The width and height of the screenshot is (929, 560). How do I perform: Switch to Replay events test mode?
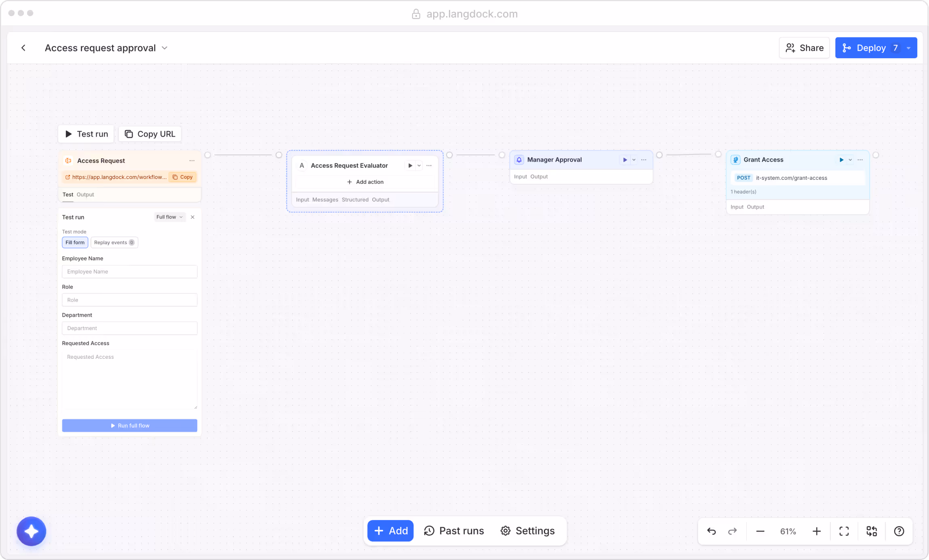[114, 242]
